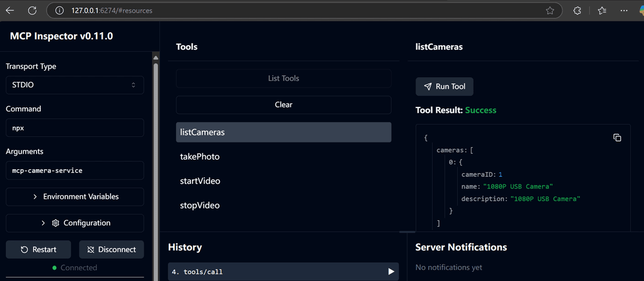Viewport: 644px width, 281px height.
Task: Click the Run Tool button
Action: pyautogui.click(x=444, y=87)
